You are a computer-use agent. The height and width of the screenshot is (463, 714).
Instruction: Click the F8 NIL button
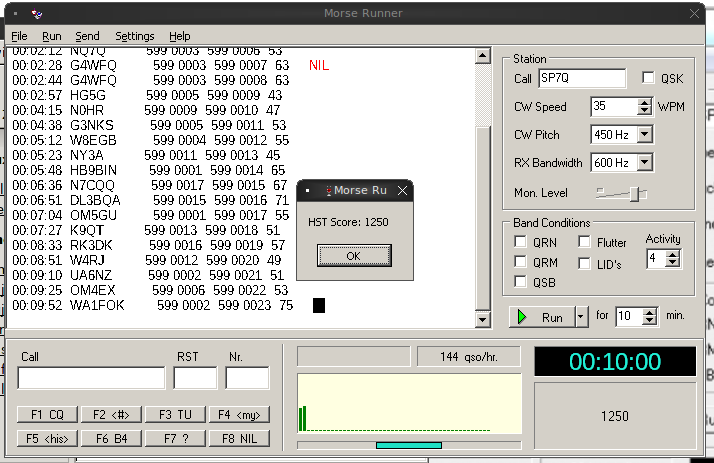(x=239, y=438)
